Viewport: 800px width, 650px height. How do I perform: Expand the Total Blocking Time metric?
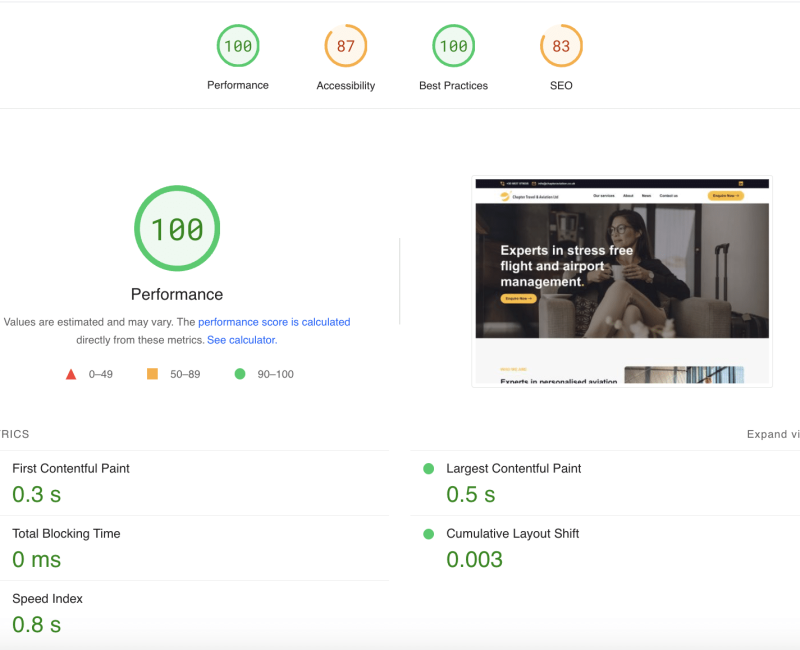coord(66,534)
